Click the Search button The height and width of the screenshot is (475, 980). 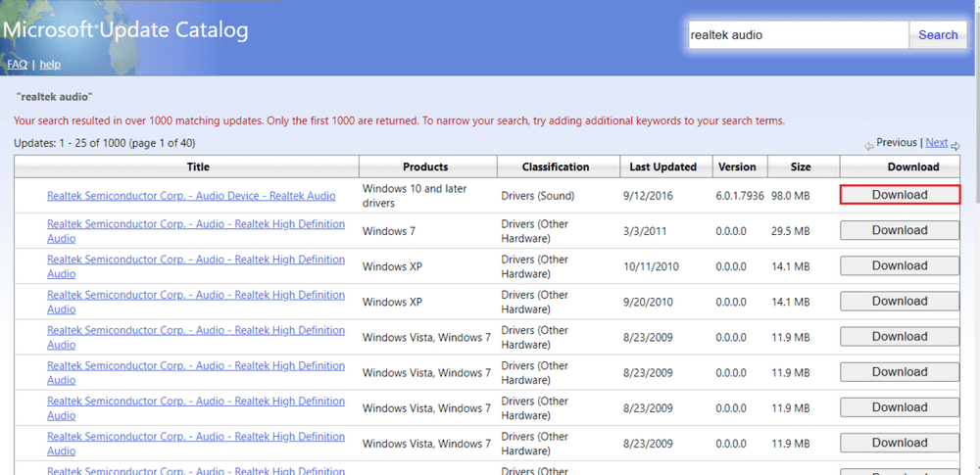(937, 35)
